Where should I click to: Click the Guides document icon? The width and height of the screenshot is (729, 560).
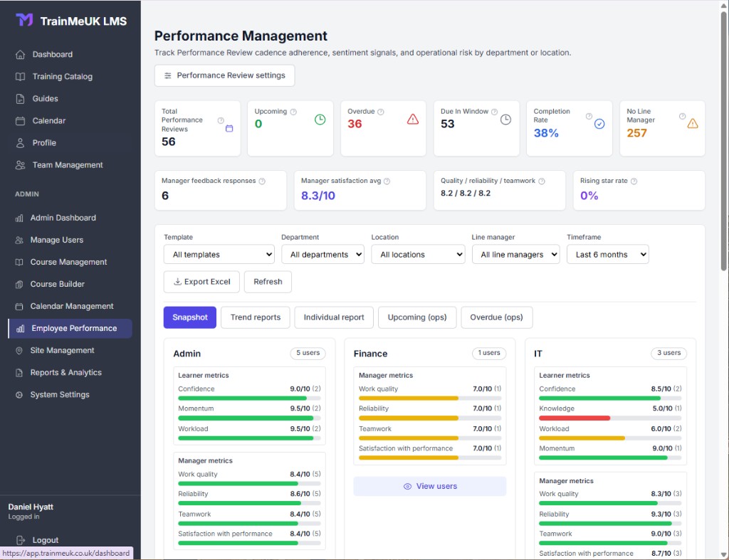coord(20,98)
